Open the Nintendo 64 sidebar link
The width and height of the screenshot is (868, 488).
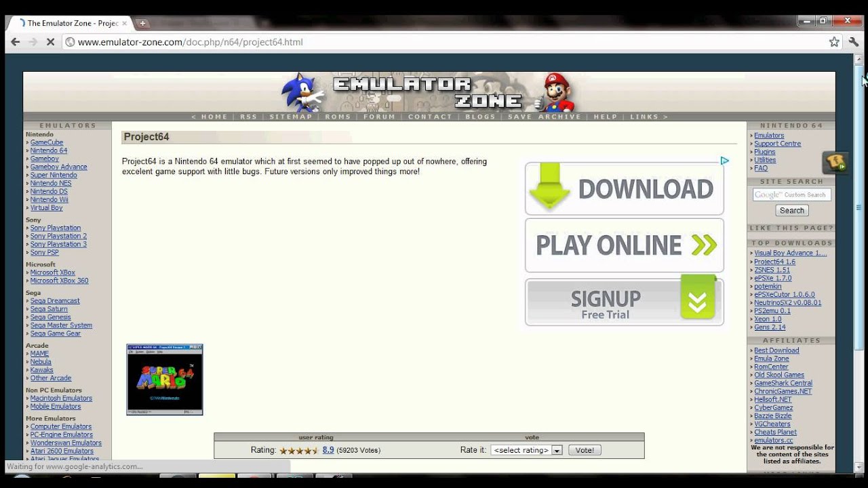tap(48, 151)
